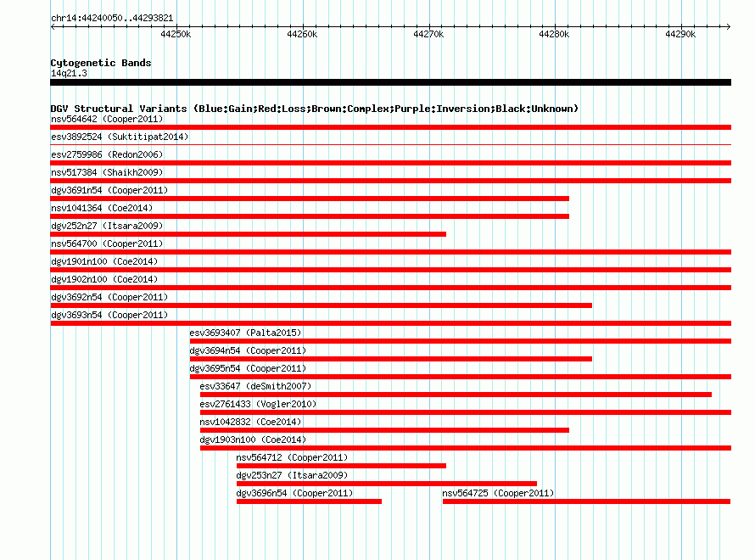Viewport: 755px width, 560px height.
Task: Click the red bar under dgv253n27
Action: (387, 484)
